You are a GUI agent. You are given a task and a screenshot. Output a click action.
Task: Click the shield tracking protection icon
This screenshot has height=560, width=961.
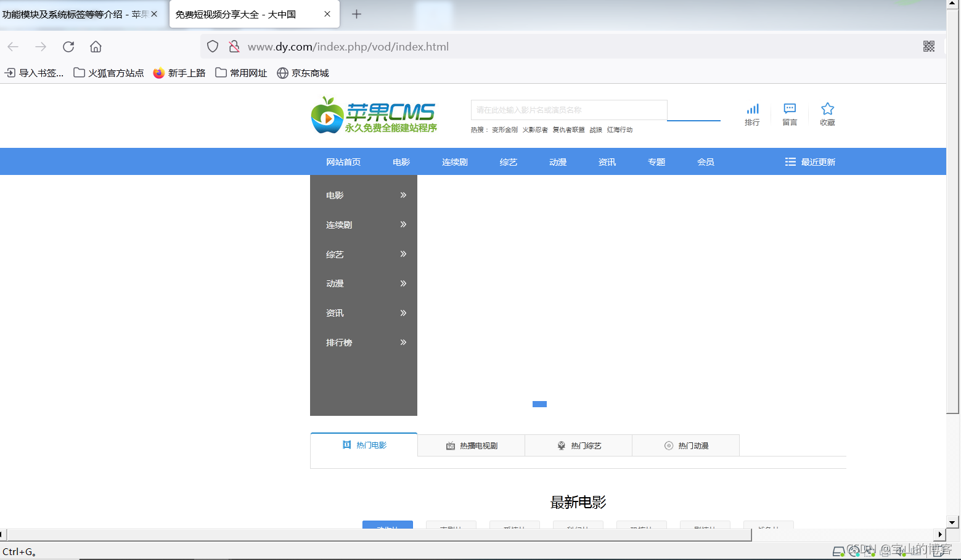click(x=213, y=47)
